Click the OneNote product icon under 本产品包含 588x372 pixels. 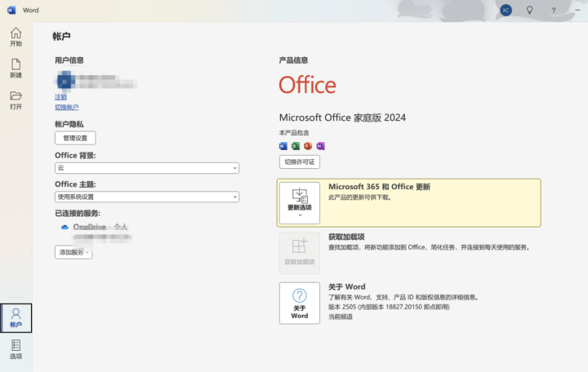click(320, 146)
